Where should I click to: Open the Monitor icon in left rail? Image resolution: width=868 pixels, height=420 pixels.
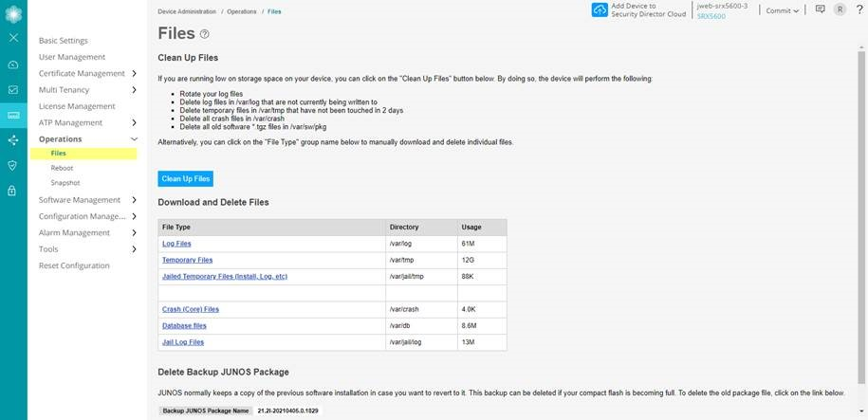13,90
